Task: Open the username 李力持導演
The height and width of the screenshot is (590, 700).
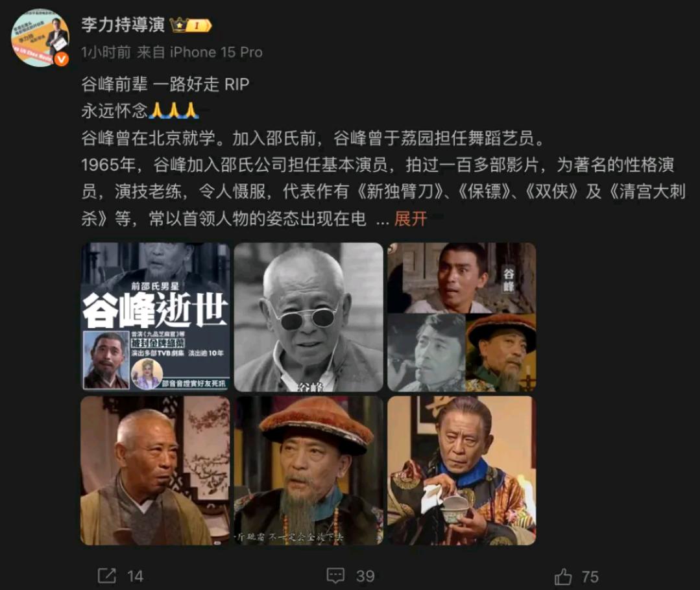Action: [123, 25]
